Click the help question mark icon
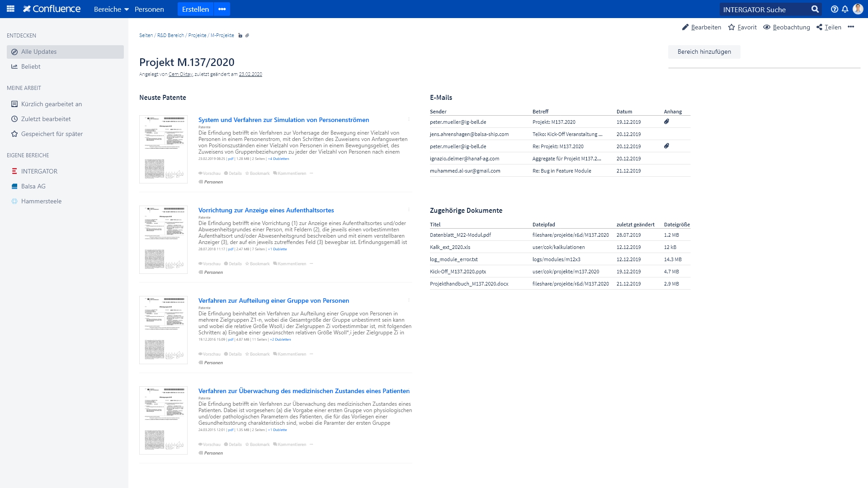 point(834,9)
